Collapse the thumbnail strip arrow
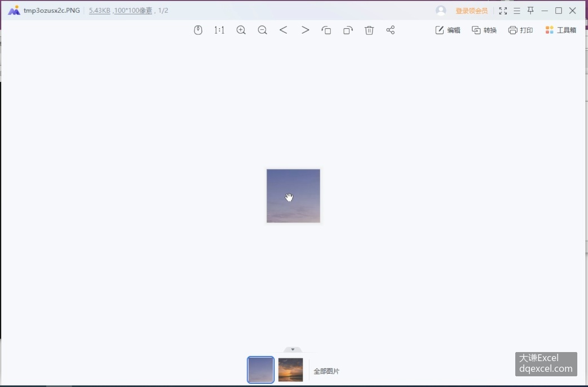 [293, 349]
